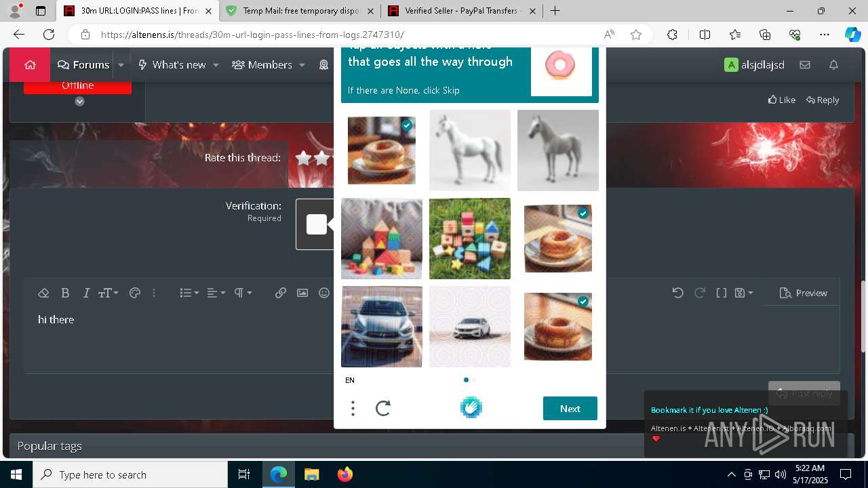The width and height of the screenshot is (868, 488).
Task: Open the smilies emoji picker
Action: tap(324, 293)
